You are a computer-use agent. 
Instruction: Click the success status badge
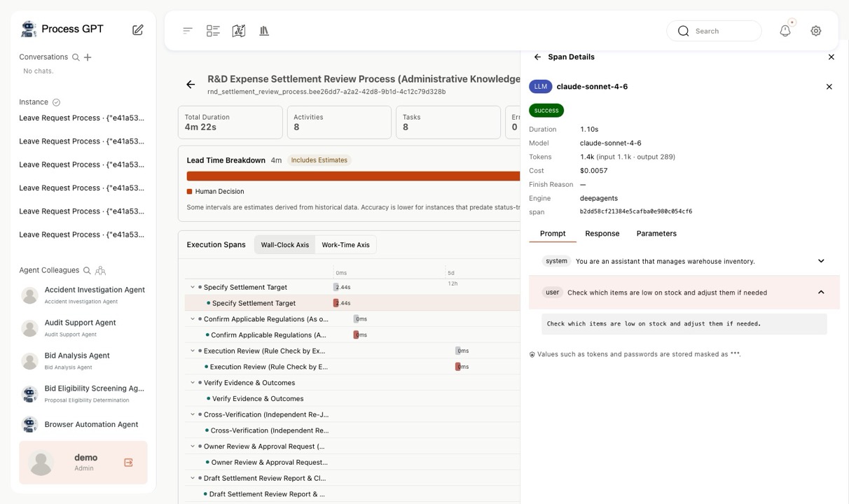[546, 111]
